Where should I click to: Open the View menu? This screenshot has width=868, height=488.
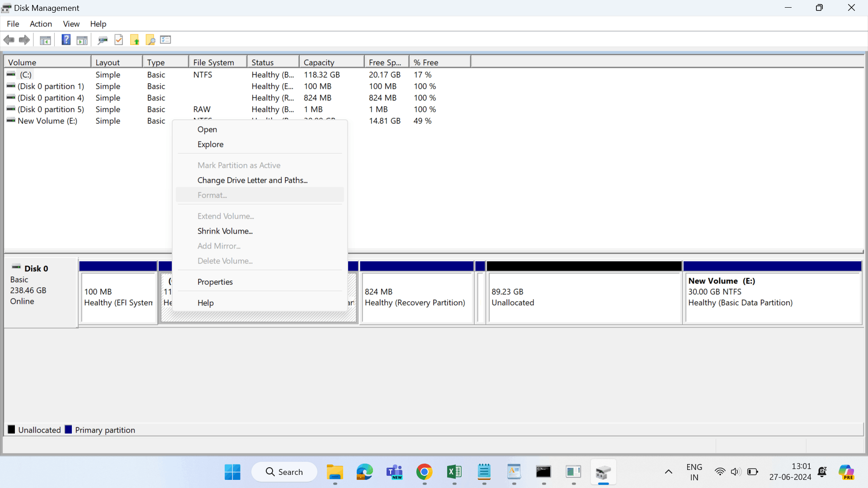pos(71,24)
